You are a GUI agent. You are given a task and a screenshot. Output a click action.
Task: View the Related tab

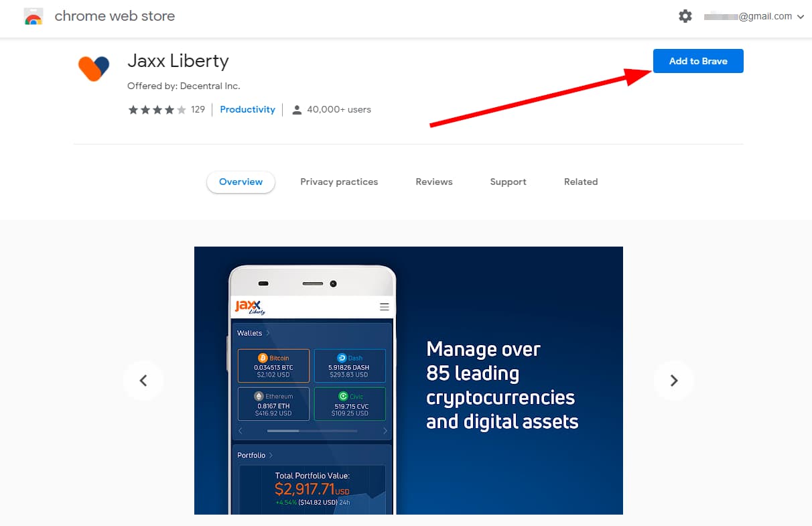click(581, 182)
